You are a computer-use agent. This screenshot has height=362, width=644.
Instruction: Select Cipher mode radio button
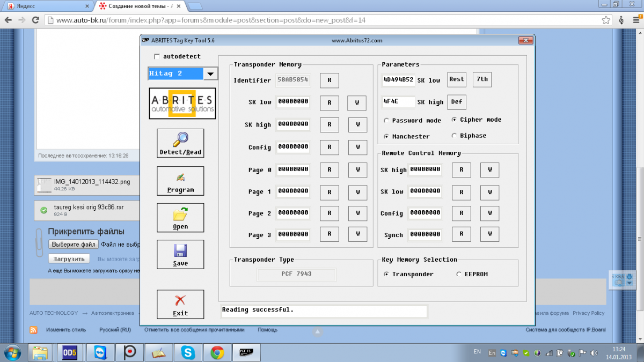click(x=455, y=120)
